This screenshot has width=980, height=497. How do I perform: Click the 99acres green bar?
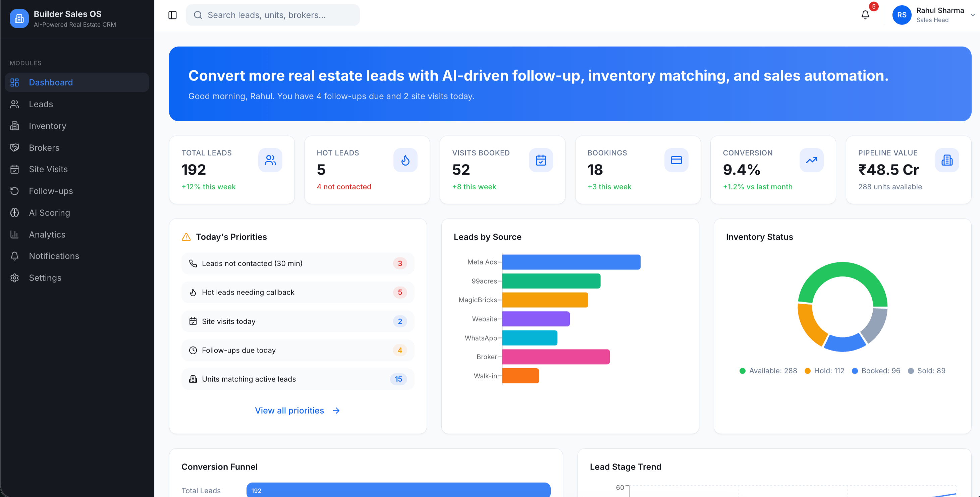click(551, 281)
